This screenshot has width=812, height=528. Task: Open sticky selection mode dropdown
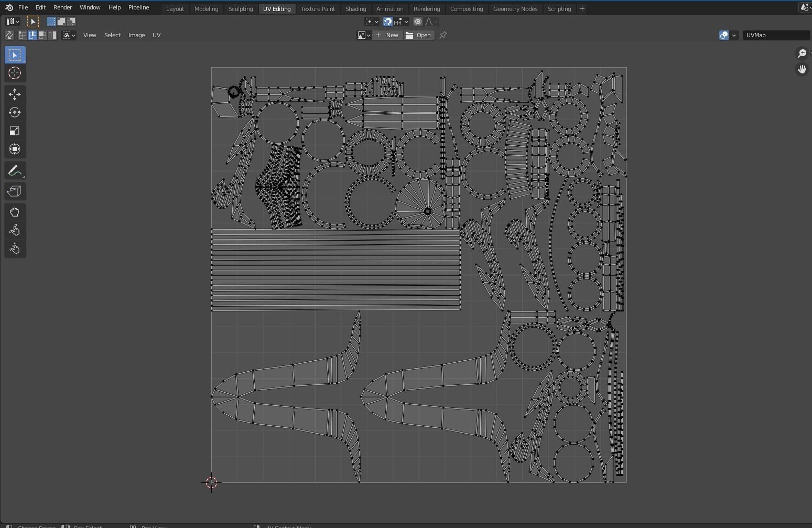coord(69,35)
